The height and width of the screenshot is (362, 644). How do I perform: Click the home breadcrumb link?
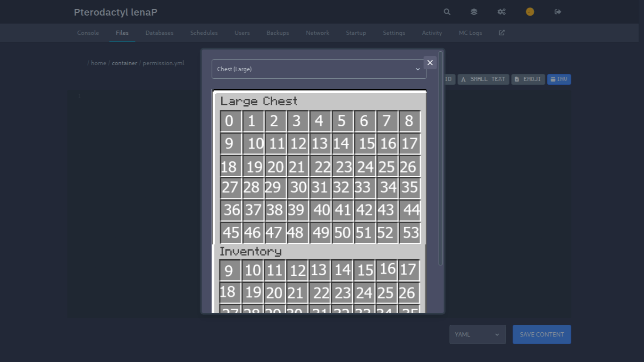(99, 63)
